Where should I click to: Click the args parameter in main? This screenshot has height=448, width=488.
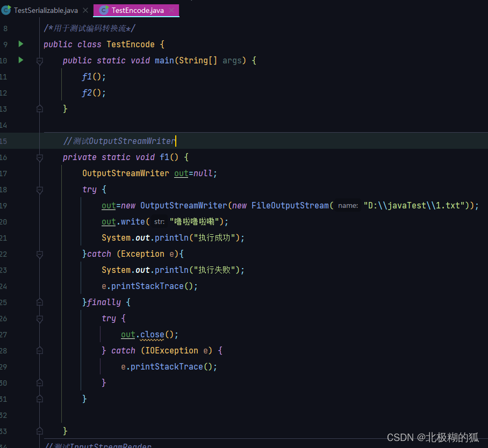232,60
